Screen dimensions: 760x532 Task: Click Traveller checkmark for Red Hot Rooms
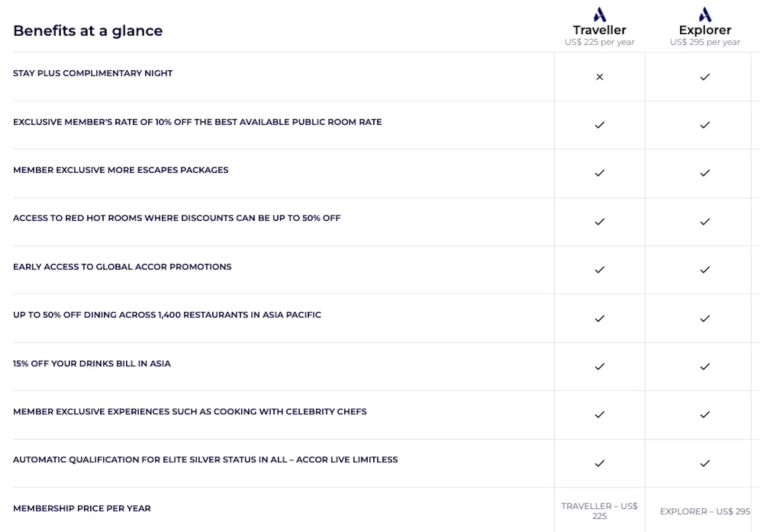point(599,222)
